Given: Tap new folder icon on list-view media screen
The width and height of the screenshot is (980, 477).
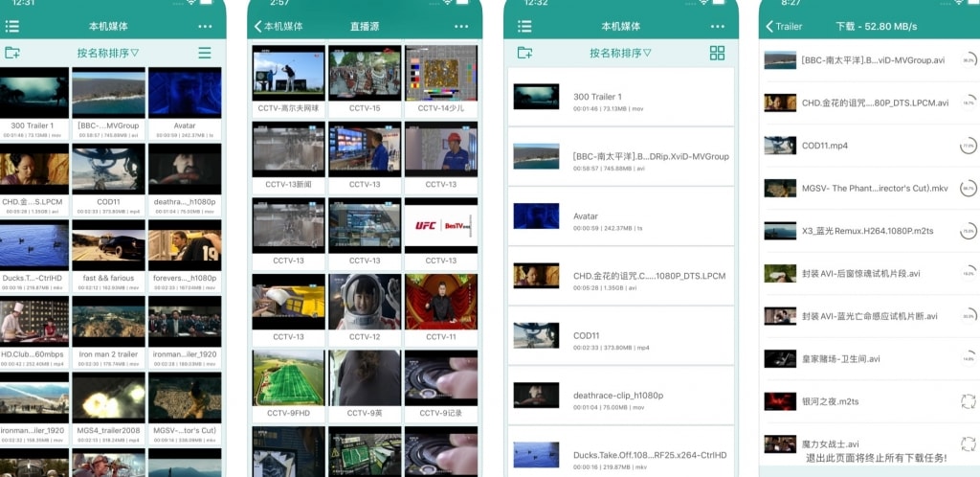Looking at the screenshot, I should [x=524, y=53].
